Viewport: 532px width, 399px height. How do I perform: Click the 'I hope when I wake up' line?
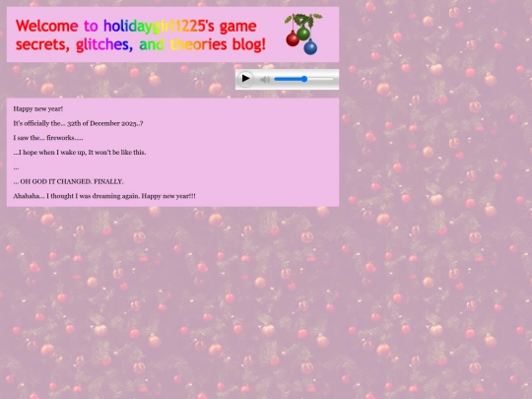point(80,153)
